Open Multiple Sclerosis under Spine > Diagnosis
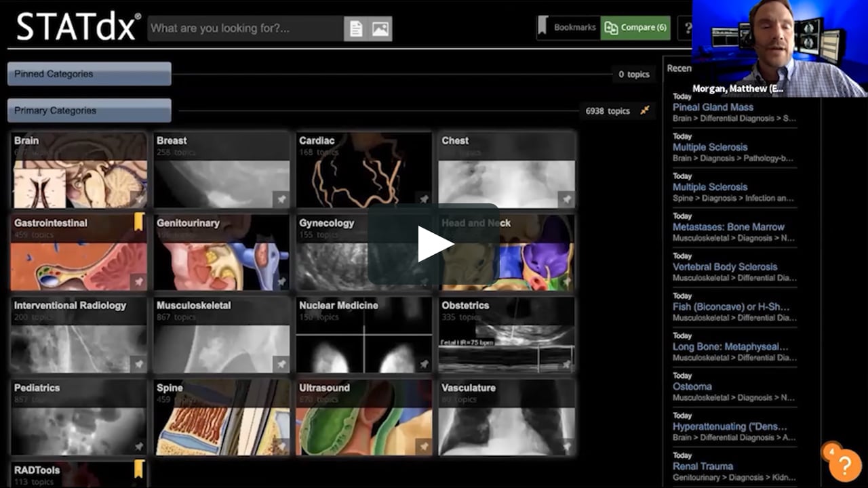 coord(710,187)
